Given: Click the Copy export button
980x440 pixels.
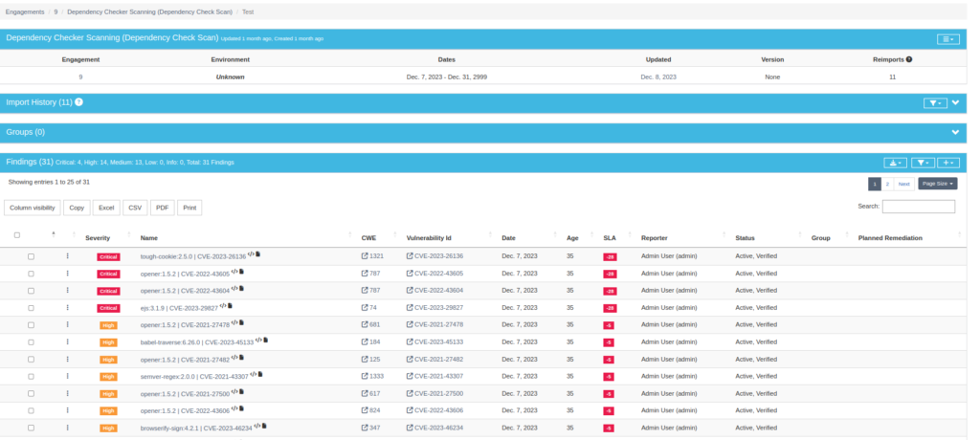Looking at the screenshot, I should [77, 208].
